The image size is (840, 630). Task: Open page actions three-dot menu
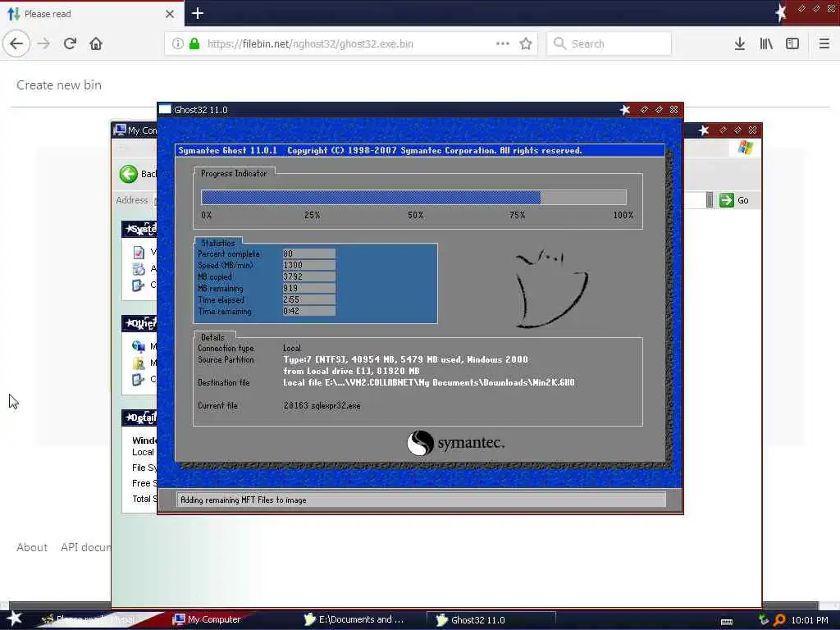[503, 43]
